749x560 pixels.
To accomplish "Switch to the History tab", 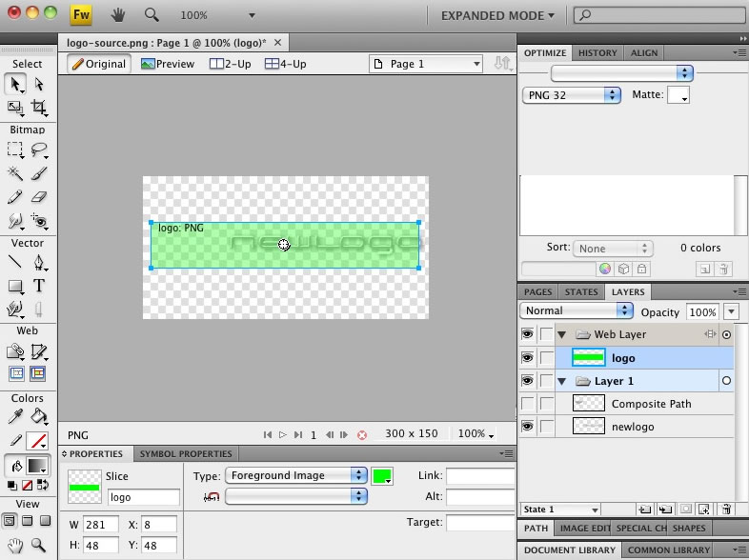I will 597,53.
